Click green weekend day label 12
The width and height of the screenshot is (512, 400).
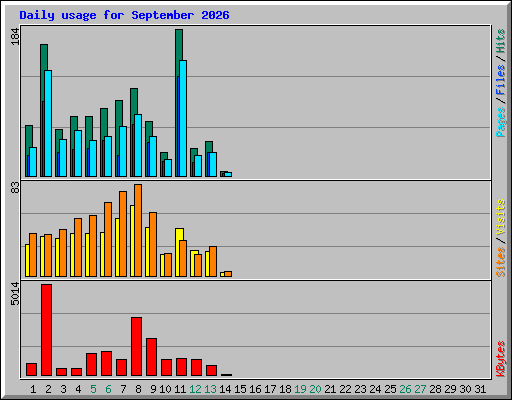point(195,389)
